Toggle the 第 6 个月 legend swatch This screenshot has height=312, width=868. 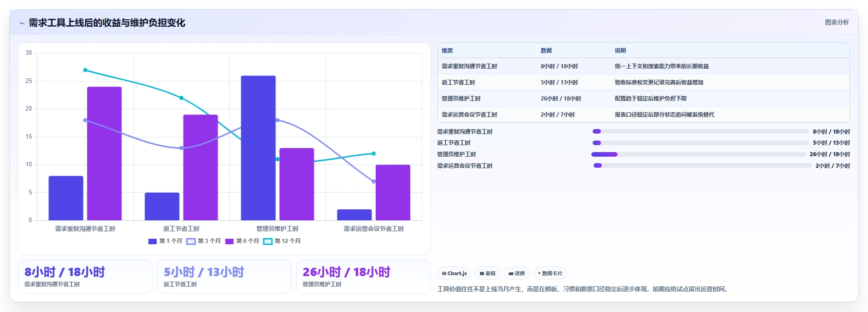[229, 241]
